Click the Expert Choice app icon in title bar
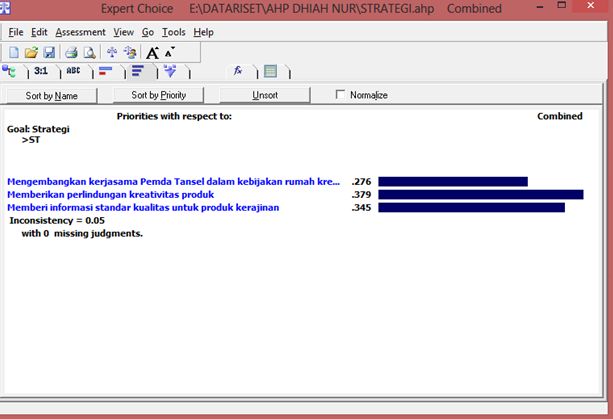The image size is (613, 419). click(x=5, y=8)
